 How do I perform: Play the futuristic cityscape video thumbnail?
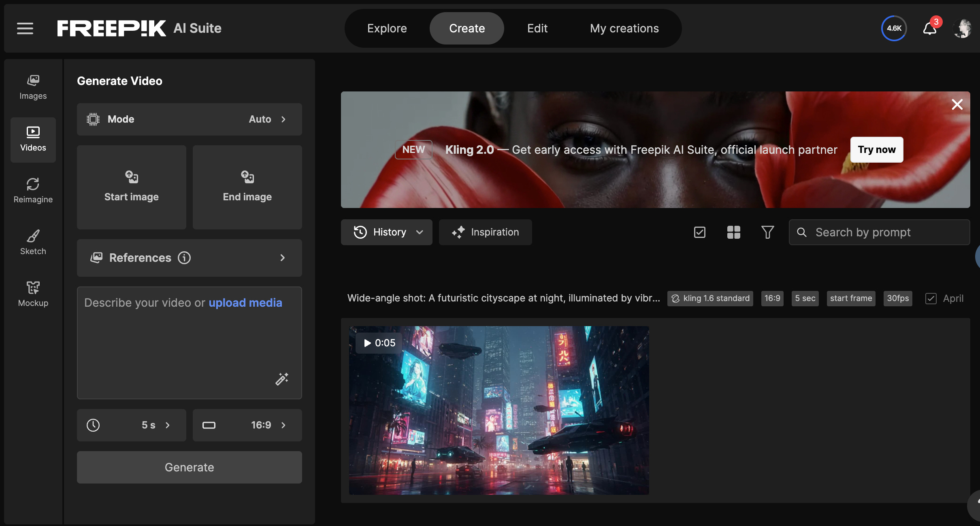click(x=499, y=410)
